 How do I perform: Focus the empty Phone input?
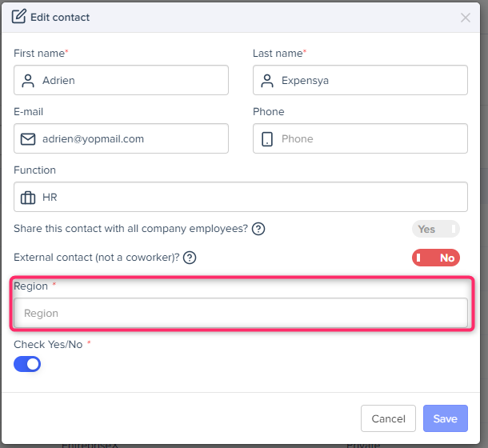click(370, 138)
